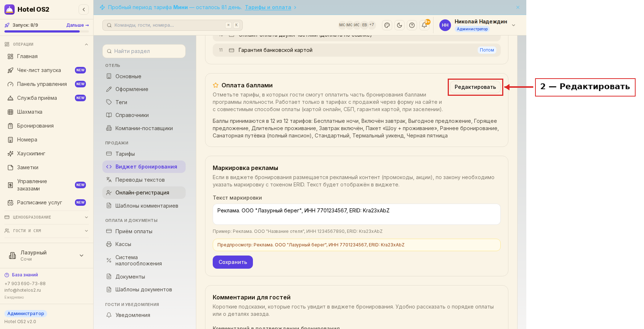Open Тарифы settings

click(144, 154)
